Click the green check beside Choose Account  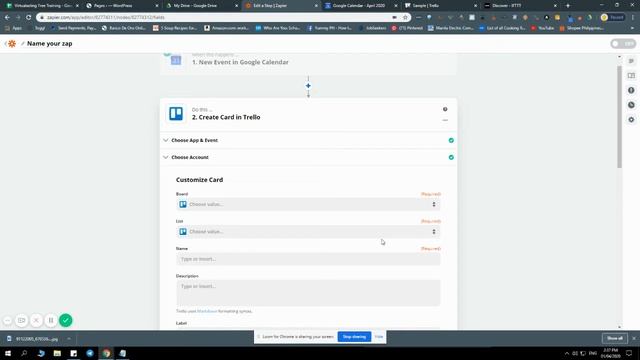point(451,157)
